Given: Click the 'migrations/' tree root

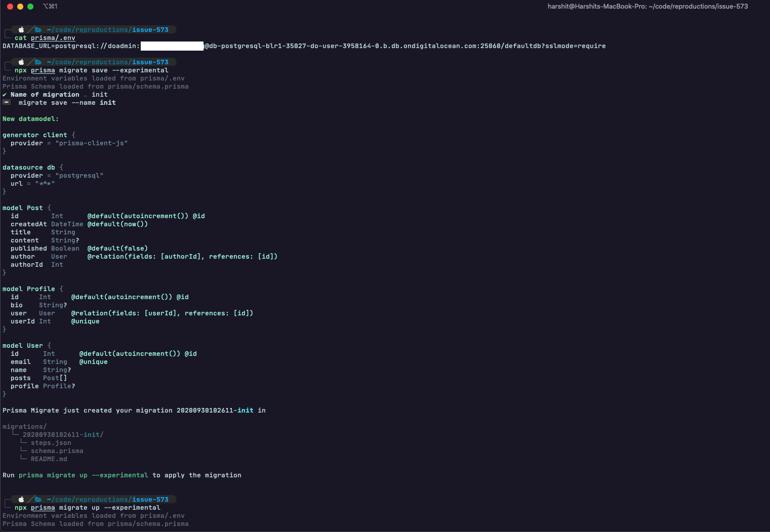Looking at the screenshot, I should click(24, 427).
